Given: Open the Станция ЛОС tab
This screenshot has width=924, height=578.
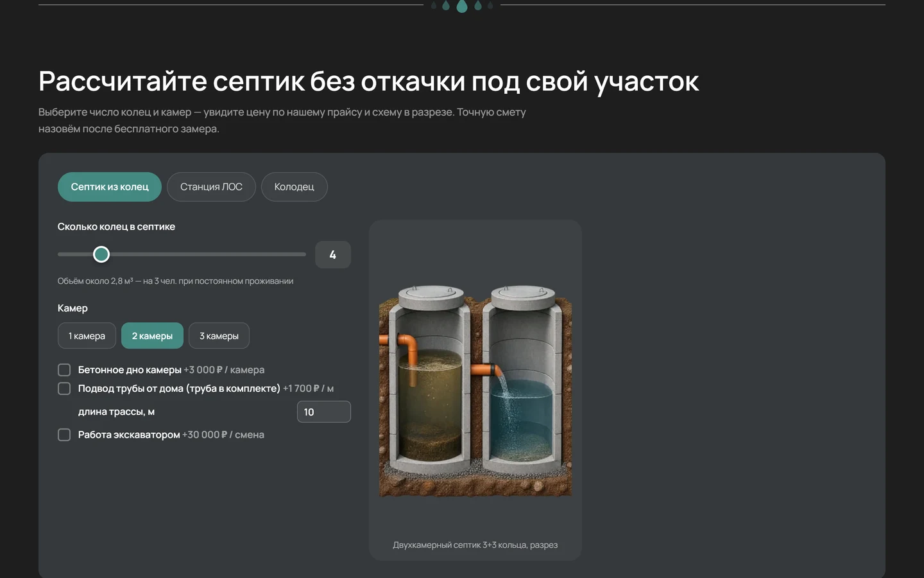Looking at the screenshot, I should 211,187.
